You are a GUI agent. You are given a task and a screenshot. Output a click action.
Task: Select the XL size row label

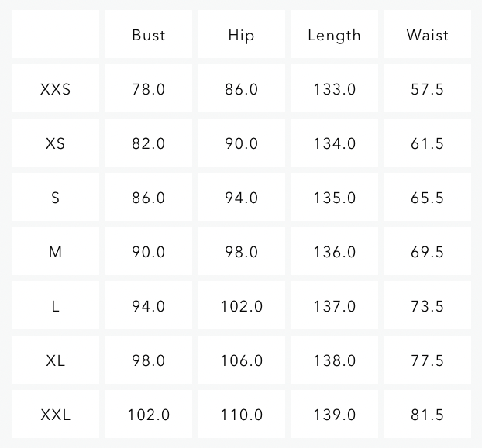tap(56, 360)
